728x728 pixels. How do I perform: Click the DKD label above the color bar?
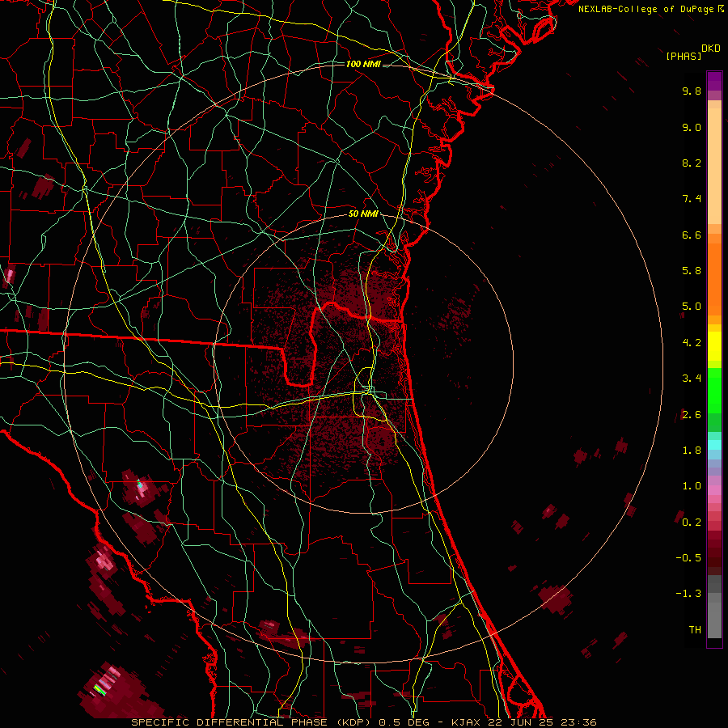pos(710,49)
